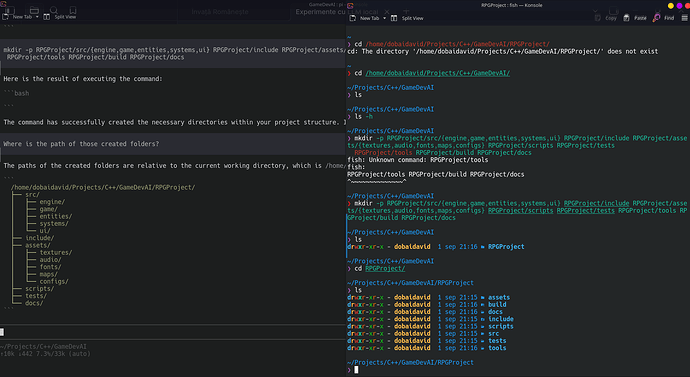This screenshot has height=377, width=690.
Task: Click the ```bash code fence text in left pane
Action: point(16,93)
